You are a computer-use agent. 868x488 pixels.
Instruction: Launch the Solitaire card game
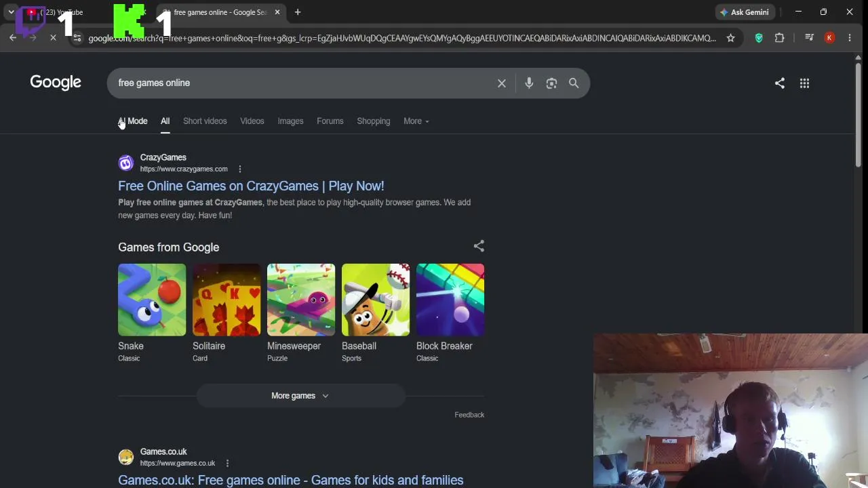(226, 300)
